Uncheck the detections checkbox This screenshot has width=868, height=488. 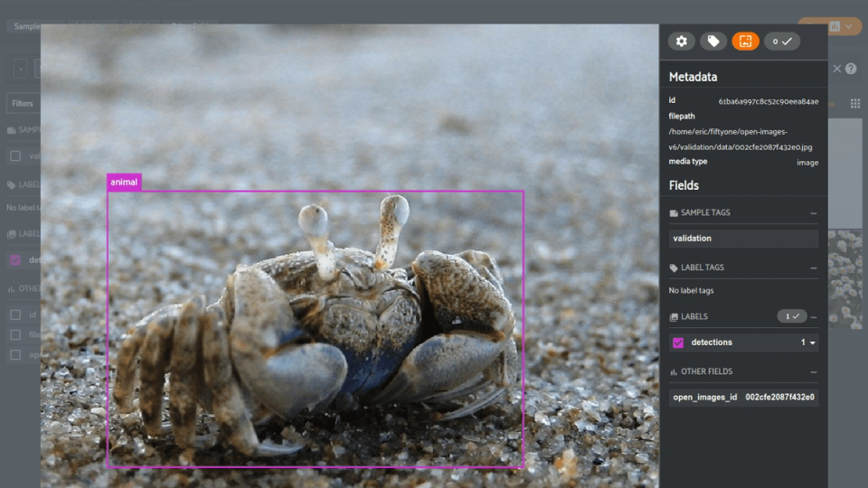click(x=677, y=343)
